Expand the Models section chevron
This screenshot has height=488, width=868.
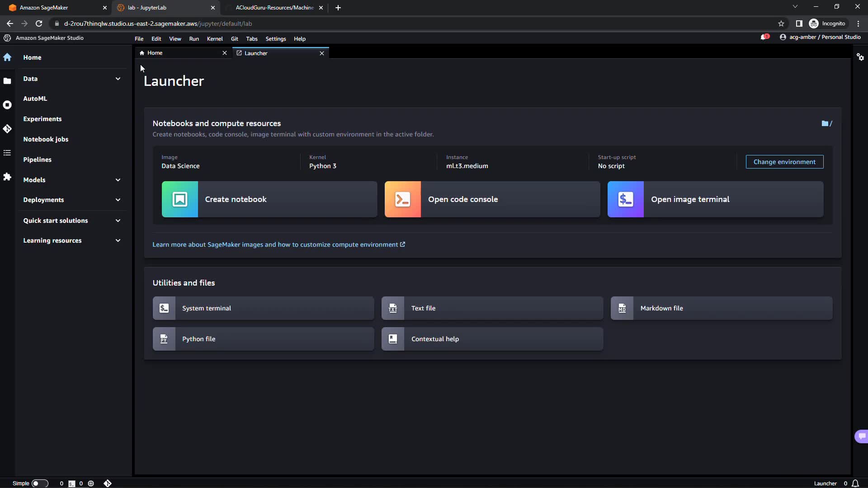pyautogui.click(x=118, y=180)
